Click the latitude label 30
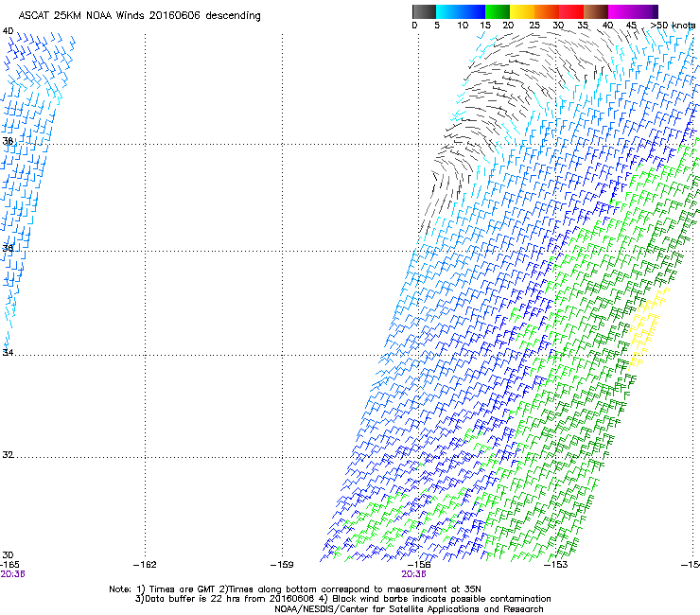This screenshot has width=700, height=615. 8,555
